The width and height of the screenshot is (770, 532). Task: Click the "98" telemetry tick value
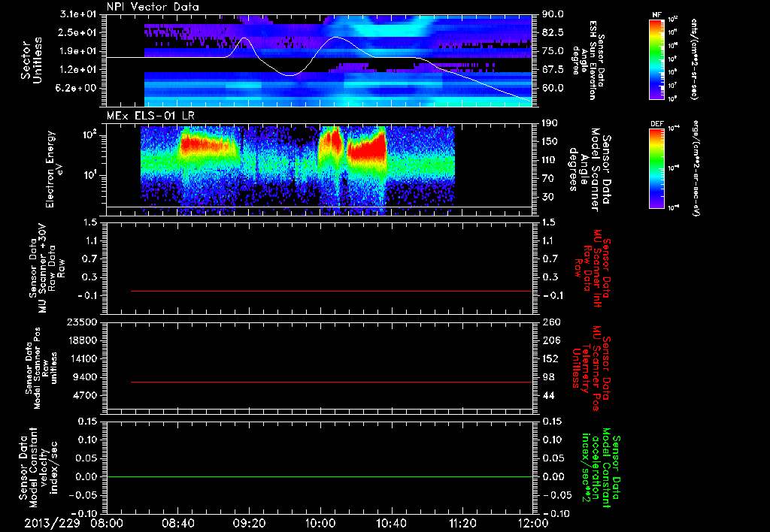click(548, 377)
